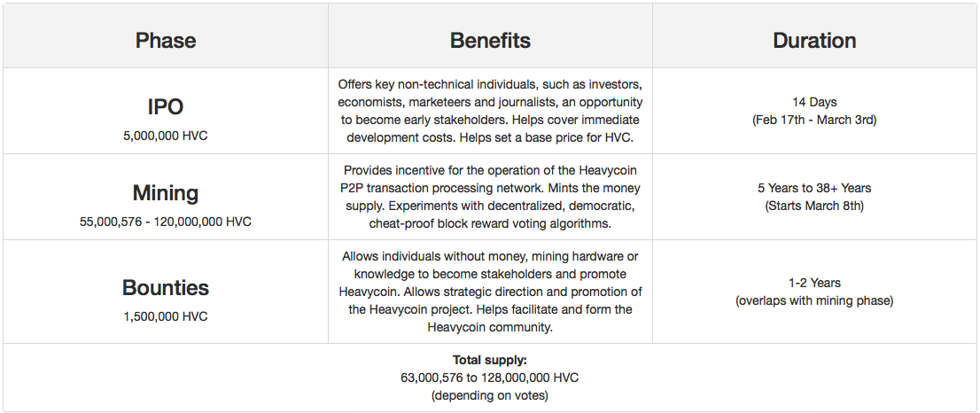
Task: Click the 63,000,576 to 128,000,000 HVC figure
Action: 490,378
